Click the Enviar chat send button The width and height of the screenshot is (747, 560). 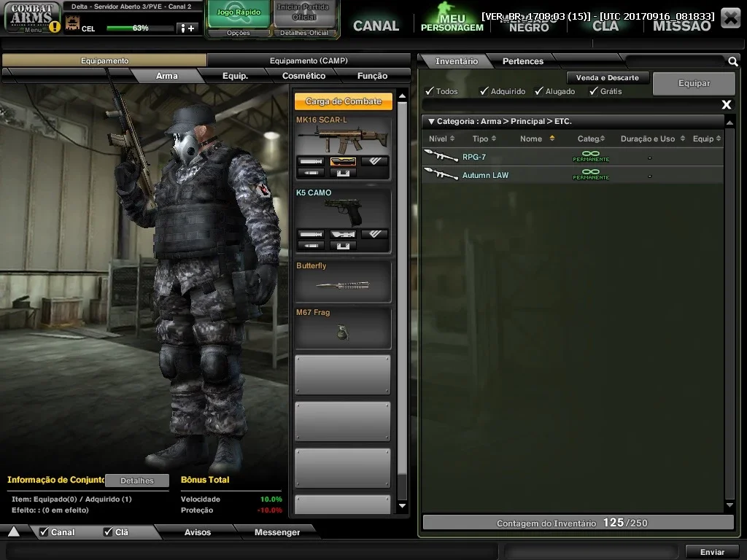click(x=712, y=552)
